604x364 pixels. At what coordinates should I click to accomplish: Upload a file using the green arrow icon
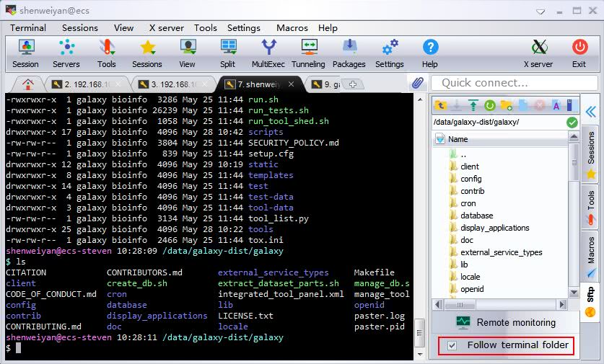pyautogui.click(x=473, y=106)
